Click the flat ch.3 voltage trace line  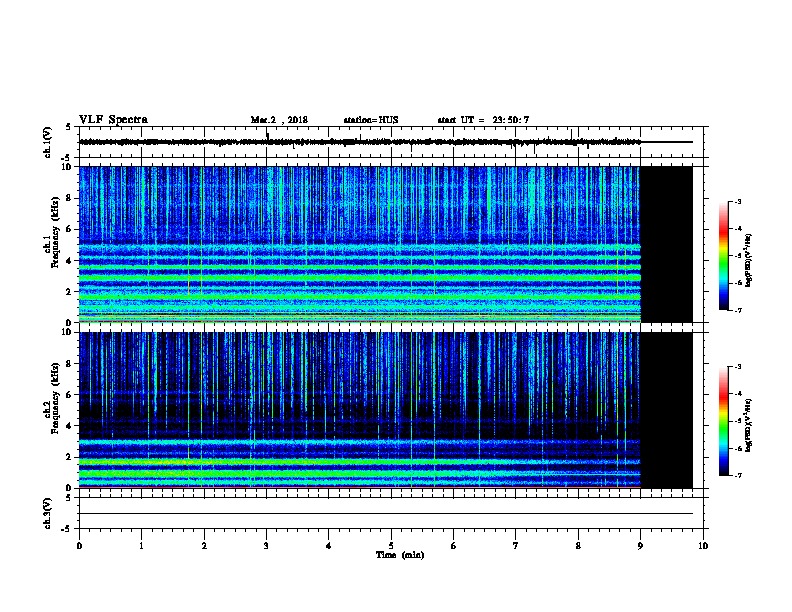(386, 514)
